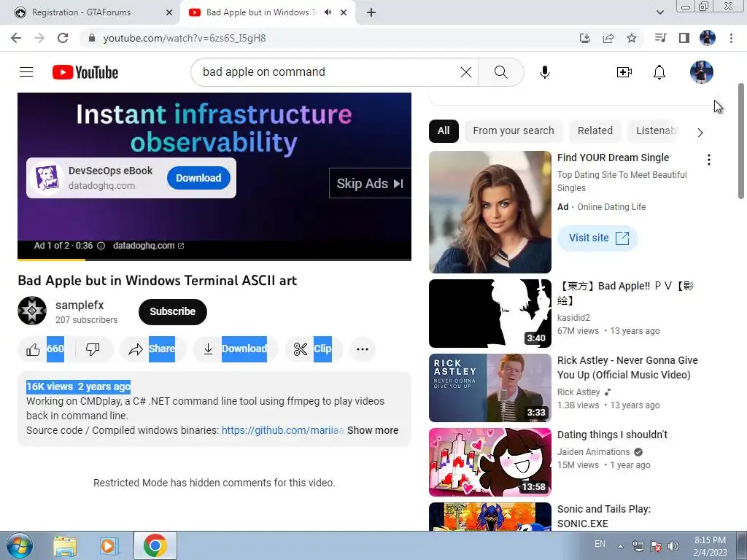Focus the YouTube search input field
This screenshot has height=560, width=747.
[329, 72]
